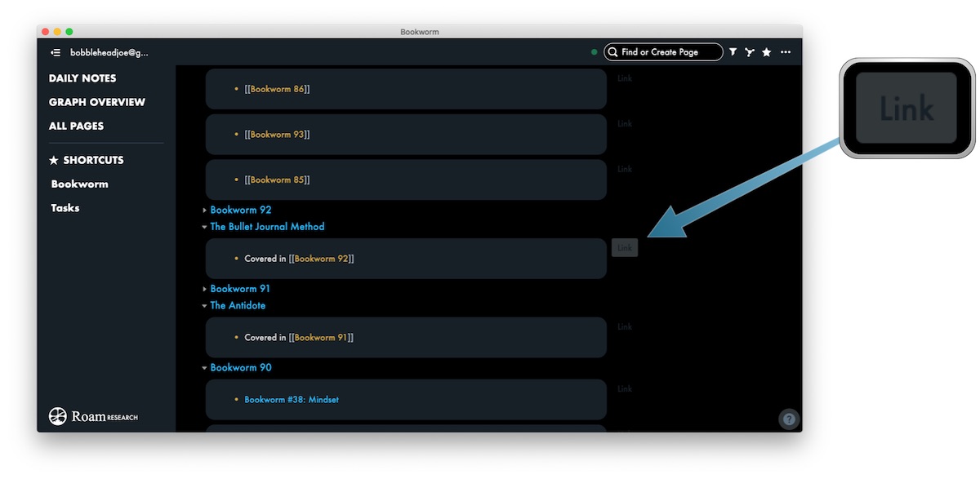The width and height of the screenshot is (980, 479).
Task: Click the branch-shaped graph icon in top bar
Action: click(749, 52)
